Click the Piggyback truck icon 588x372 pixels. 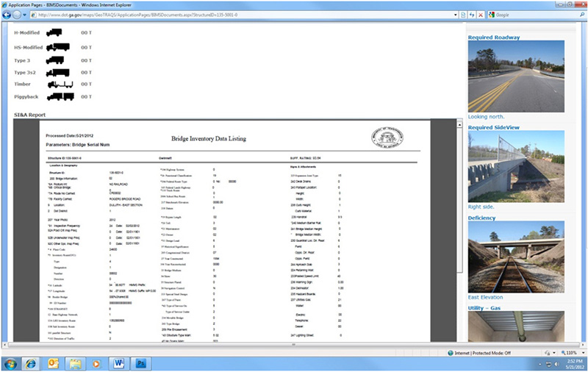pyautogui.click(x=60, y=97)
